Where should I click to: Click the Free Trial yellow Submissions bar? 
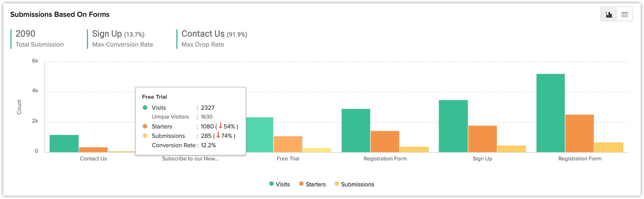click(x=317, y=150)
